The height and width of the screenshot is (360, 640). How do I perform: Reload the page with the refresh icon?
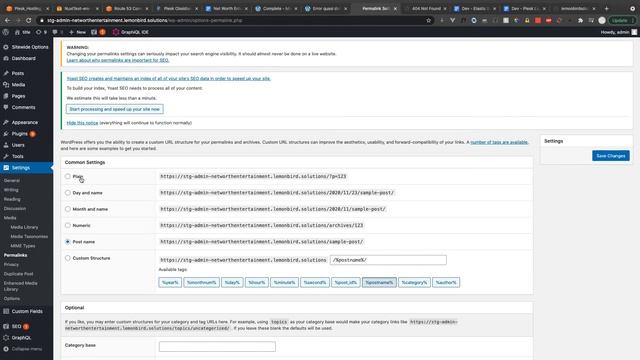[x=29, y=20]
